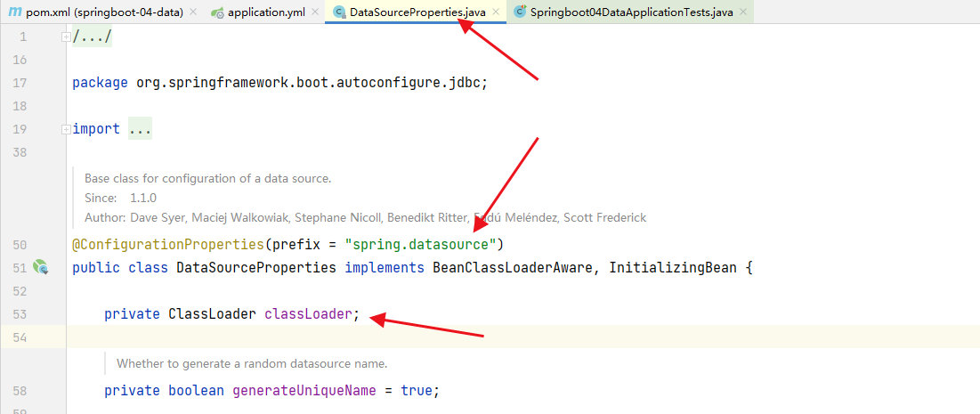This screenshot has height=414, width=980.
Task: Click the classLoader field name
Action: (308, 314)
